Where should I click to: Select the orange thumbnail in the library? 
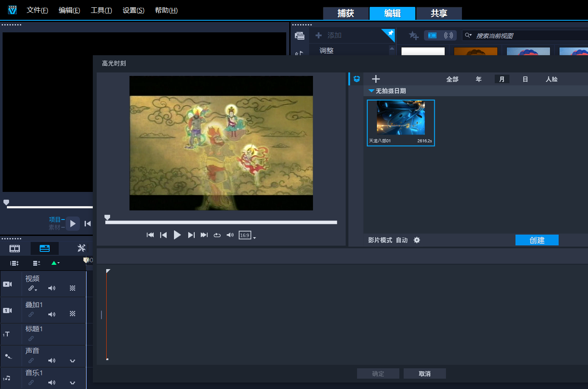click(476, 51)
